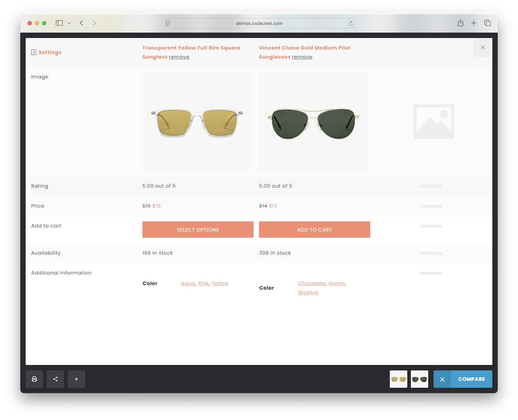This screenshot has height=420, width=518.
Task: Click the 'Rating' row label
Action: click(40, 186)
